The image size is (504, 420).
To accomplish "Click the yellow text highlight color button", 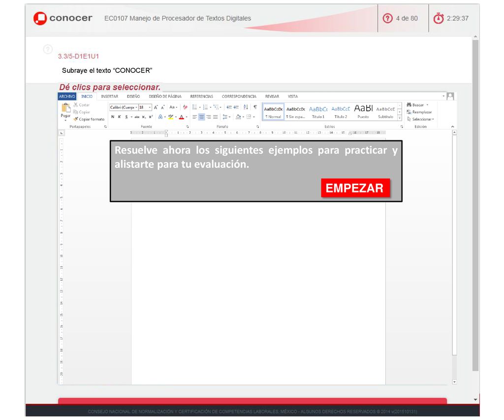I will [x=171, y=117].
